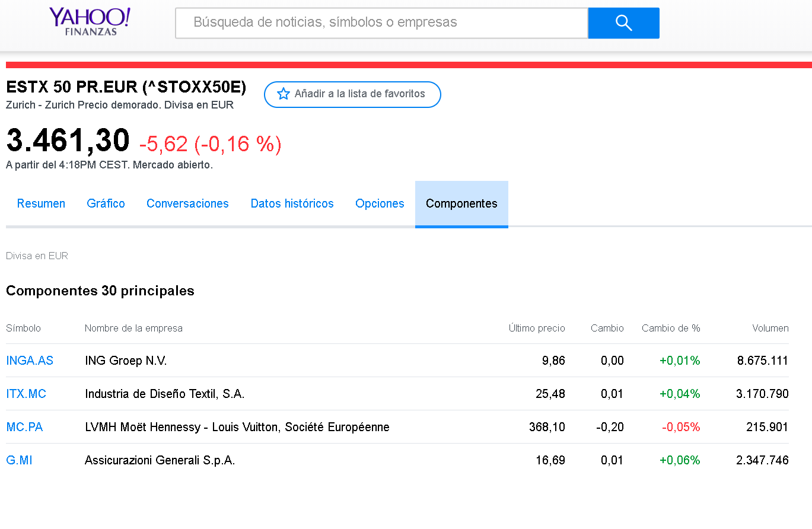The image size is (812, 529).
Task: Click the Cambio de % column header
Action: [x=671, y=328]
